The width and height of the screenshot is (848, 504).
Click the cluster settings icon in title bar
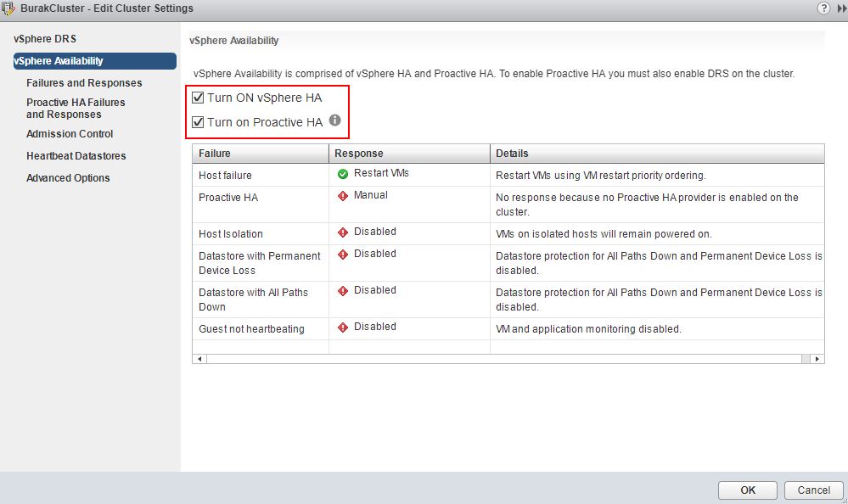[x=8, y=8]
